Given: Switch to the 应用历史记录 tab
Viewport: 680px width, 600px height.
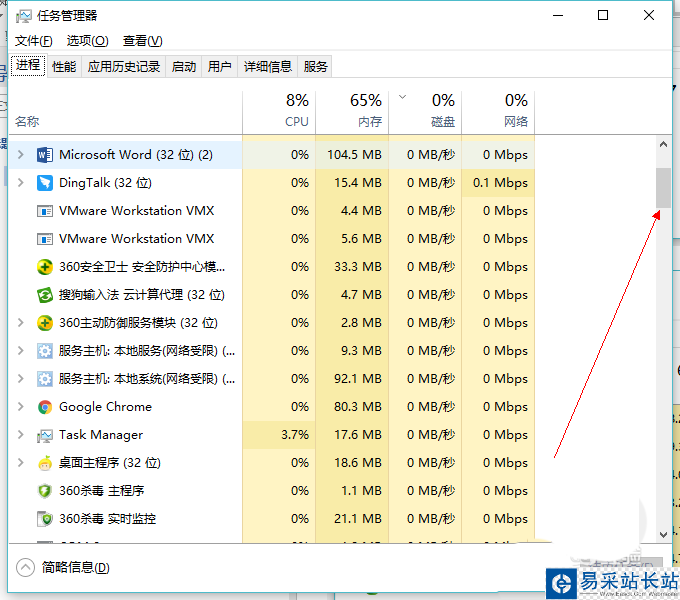Looking at the screenshot, I should [x=124, y=67].
